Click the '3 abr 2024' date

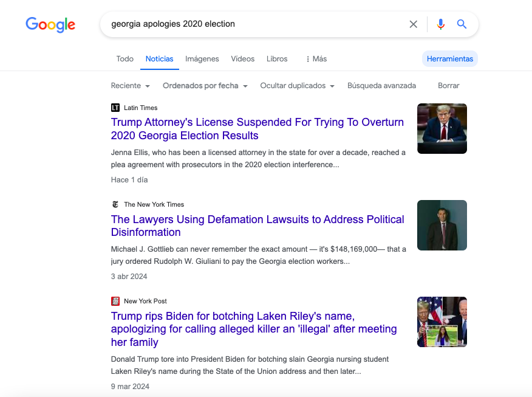pyautogui.click(x=129, y=277)
